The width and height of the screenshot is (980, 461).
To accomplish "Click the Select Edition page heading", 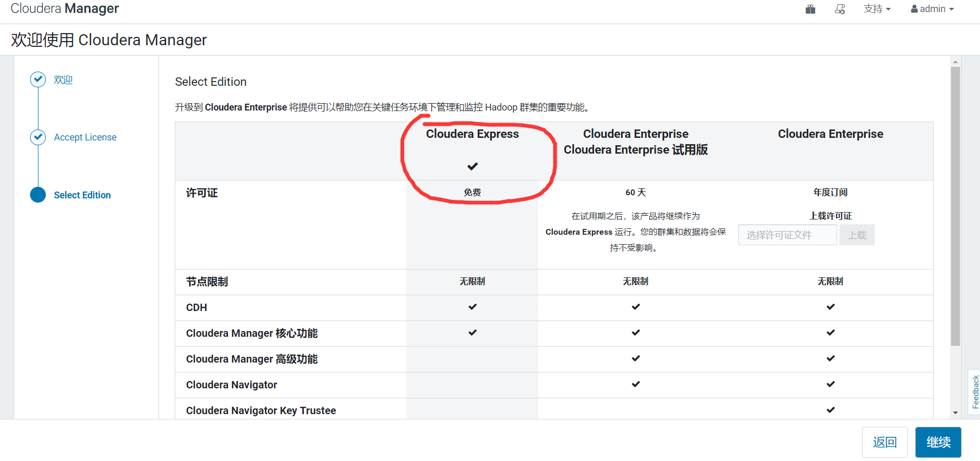I will point(211,82).
